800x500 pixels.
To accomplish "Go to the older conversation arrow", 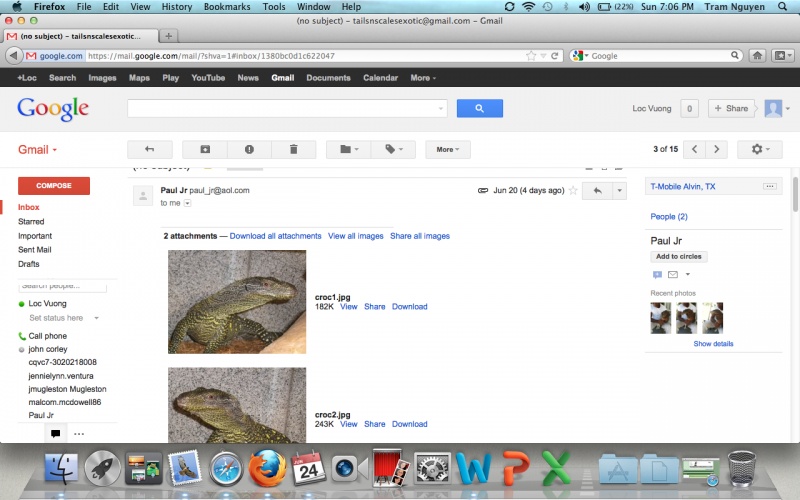I will click(716, 149).
